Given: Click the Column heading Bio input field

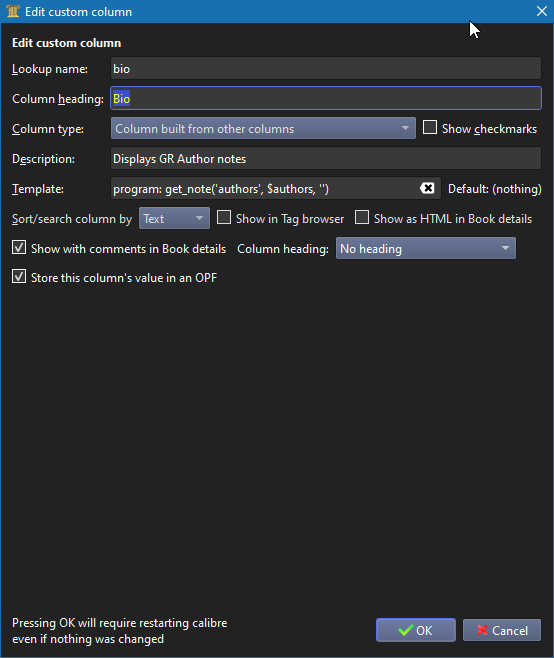Looking at the screenshot, I should (x=326, y=98).
